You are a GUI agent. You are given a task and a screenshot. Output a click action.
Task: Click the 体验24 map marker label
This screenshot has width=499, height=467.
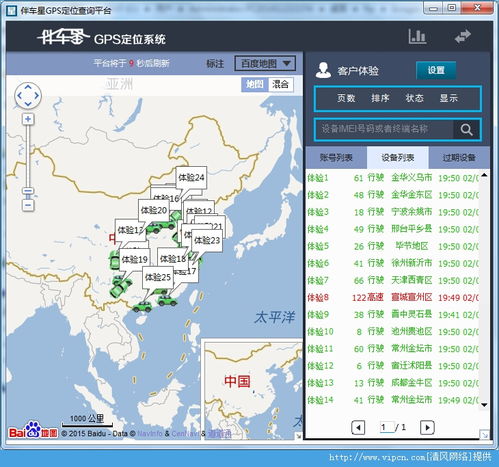coord(191,177)
